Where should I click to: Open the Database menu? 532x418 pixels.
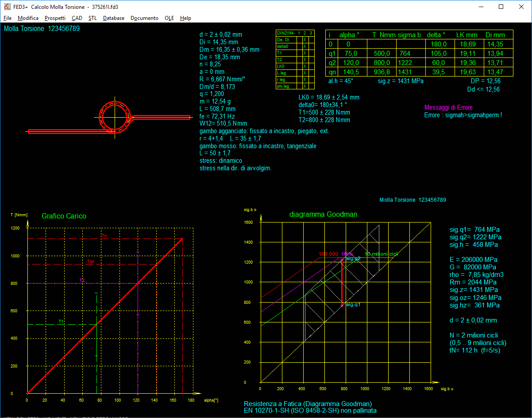[114, 18]
